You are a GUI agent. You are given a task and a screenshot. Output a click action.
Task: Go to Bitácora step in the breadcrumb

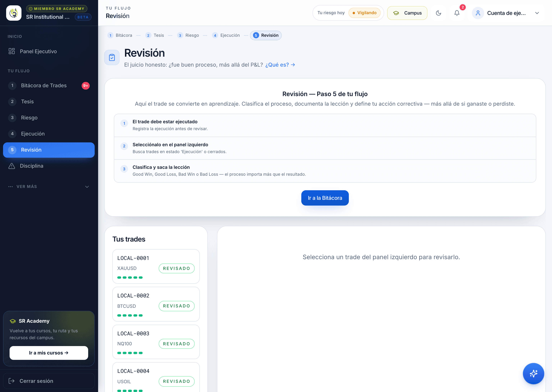pyautogui.click(x=120, y=35)
